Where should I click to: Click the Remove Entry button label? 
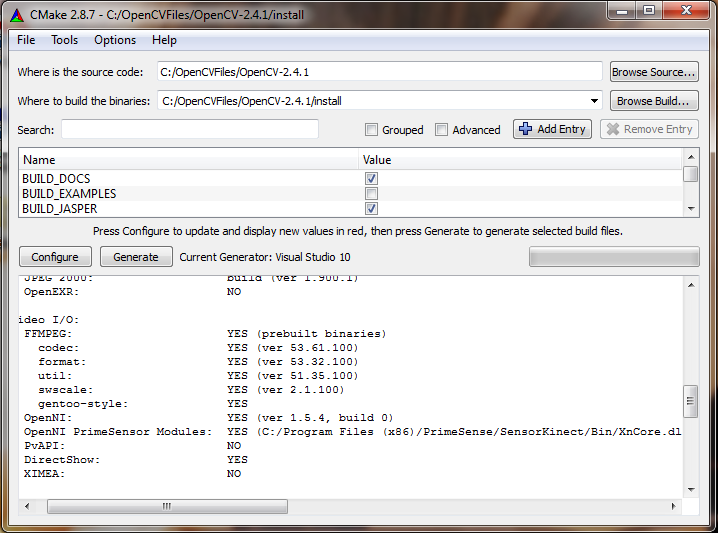[658, 129]
